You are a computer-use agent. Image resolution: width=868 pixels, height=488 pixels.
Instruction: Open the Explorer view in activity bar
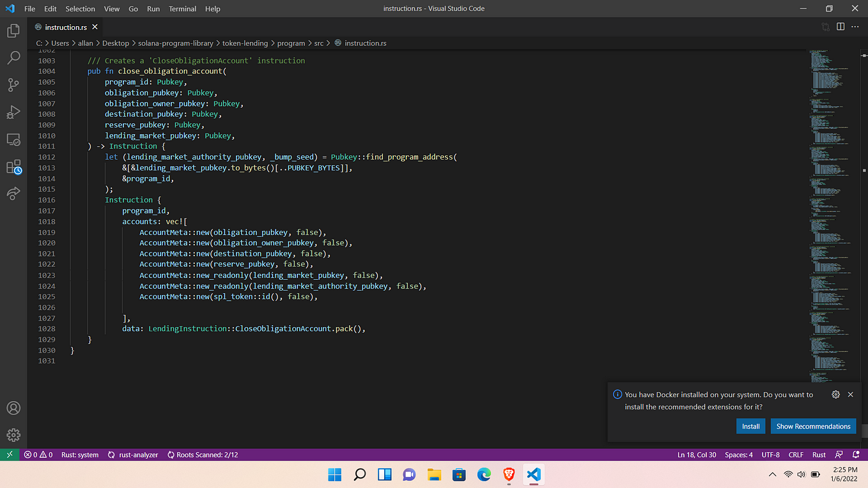(x=13, y=31)
